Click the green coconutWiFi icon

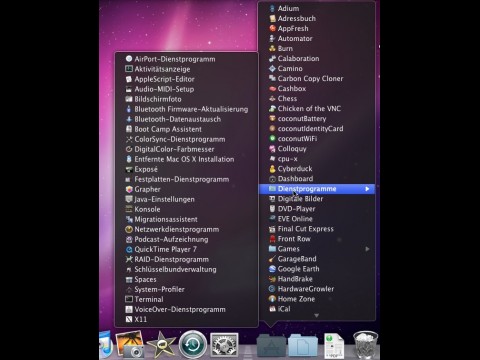click(x=272, y=138)
